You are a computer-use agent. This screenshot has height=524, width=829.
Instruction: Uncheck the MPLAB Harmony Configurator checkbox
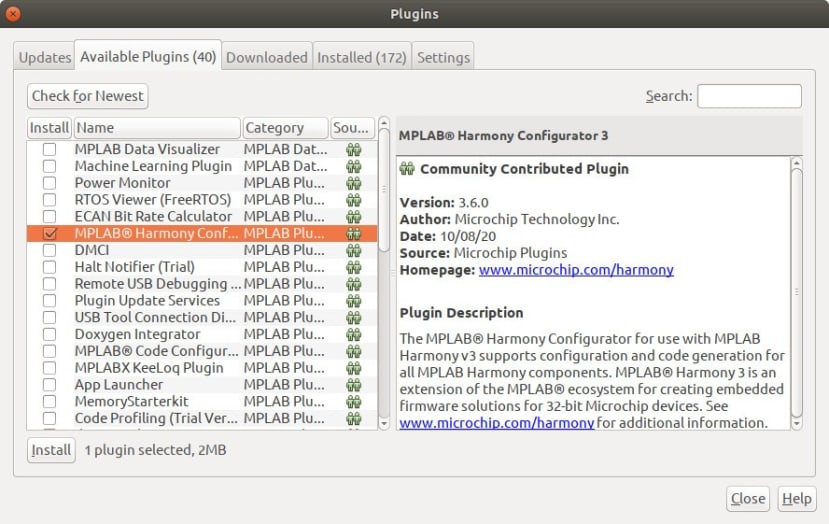point(49,233)
